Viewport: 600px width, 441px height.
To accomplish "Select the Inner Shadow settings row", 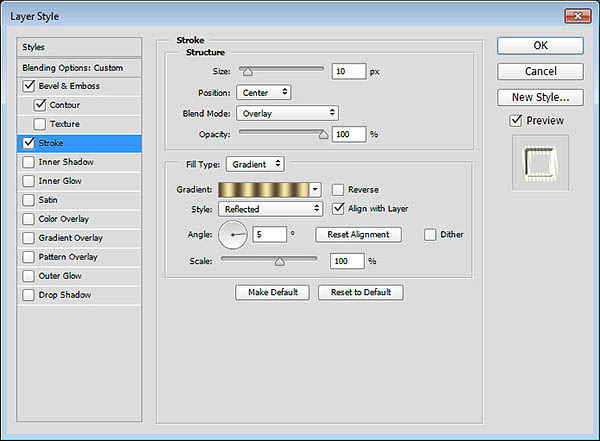I will pyautogui.click(x=79, y=162).
